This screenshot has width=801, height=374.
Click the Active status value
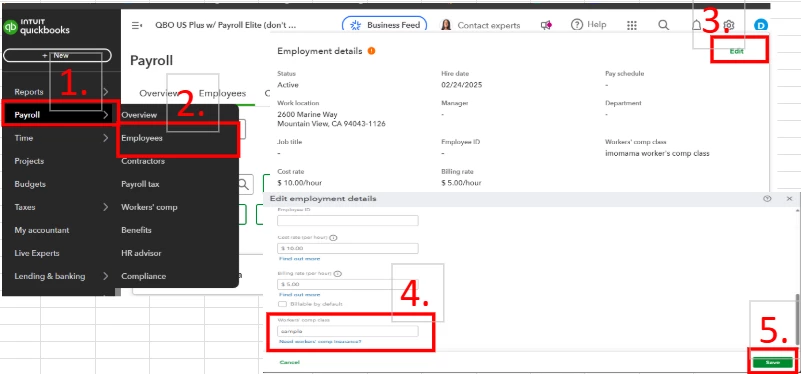click(x=288, y=85)
